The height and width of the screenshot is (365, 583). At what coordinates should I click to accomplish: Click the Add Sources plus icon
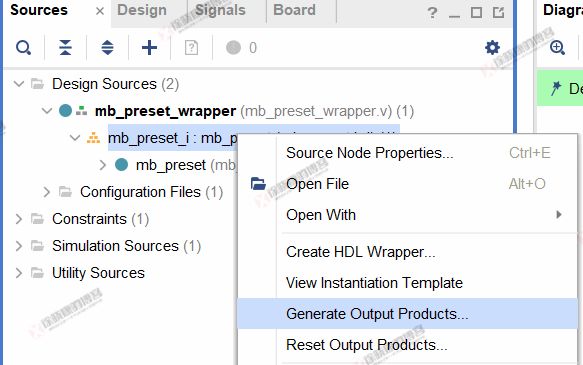(x=149, y=48)
